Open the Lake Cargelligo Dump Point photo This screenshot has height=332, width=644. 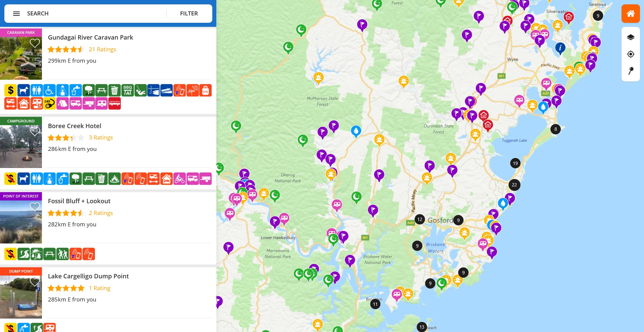[21, 297]
